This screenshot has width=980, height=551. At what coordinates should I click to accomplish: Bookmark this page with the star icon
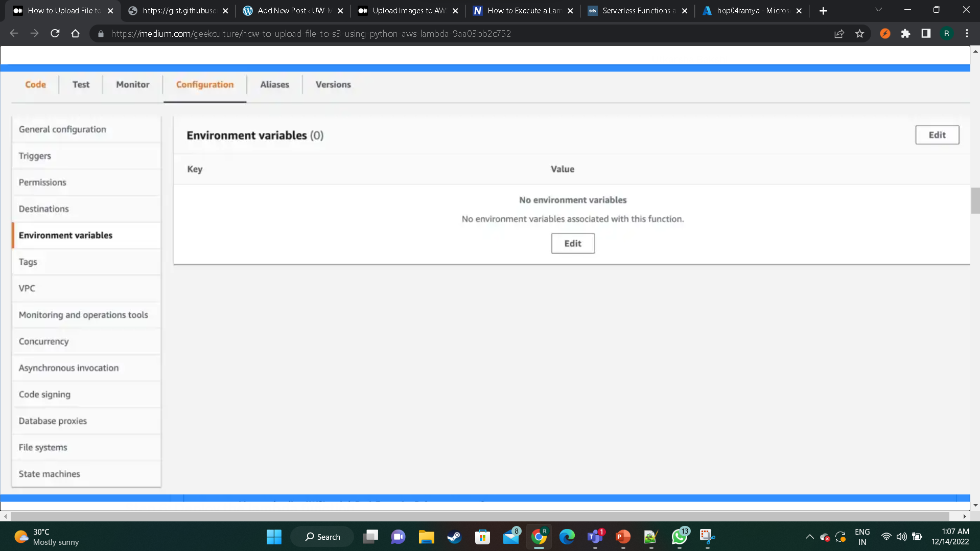860,33
